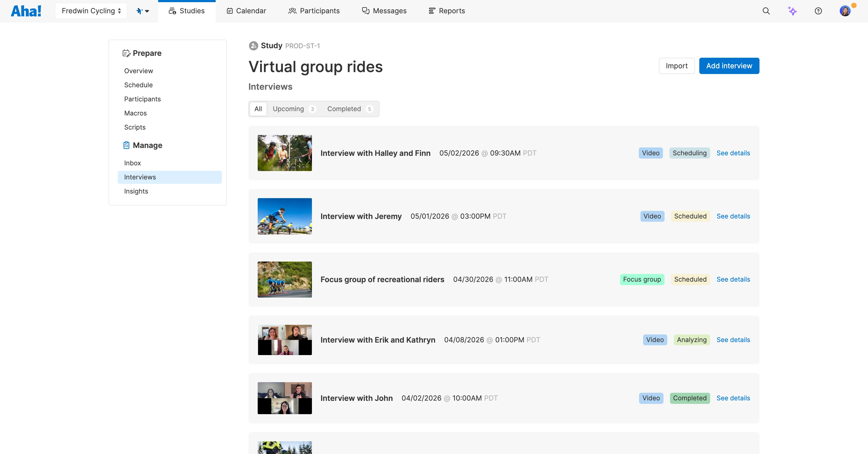Click the Study person badge next to PROD-ST-1
868x454 pixels.
coord(253,46)
